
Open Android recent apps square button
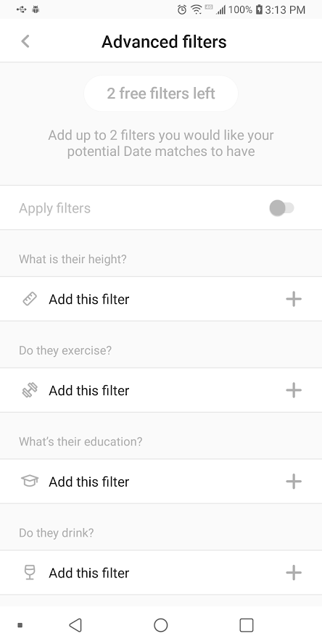coord(247,625)
